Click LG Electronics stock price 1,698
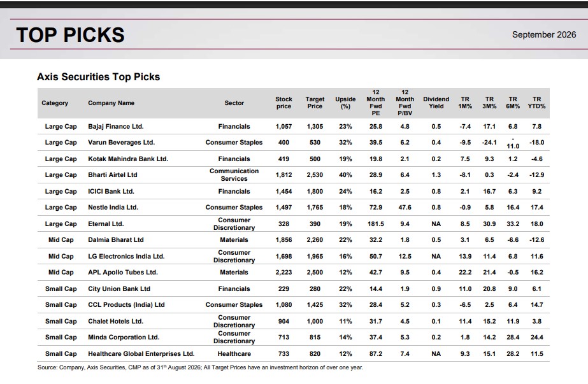Screen dimensions: 588x384 click(x=283, y=257)
